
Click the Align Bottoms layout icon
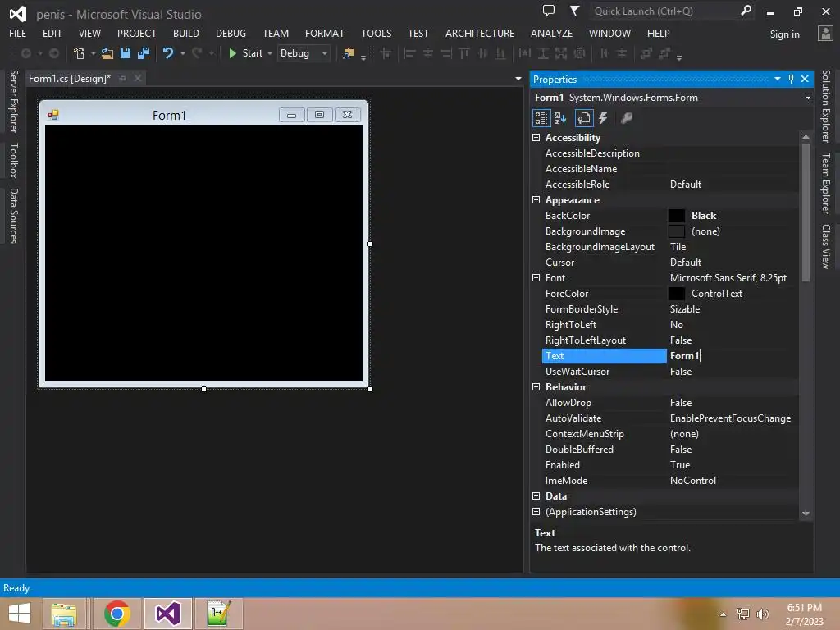(501, 53)
